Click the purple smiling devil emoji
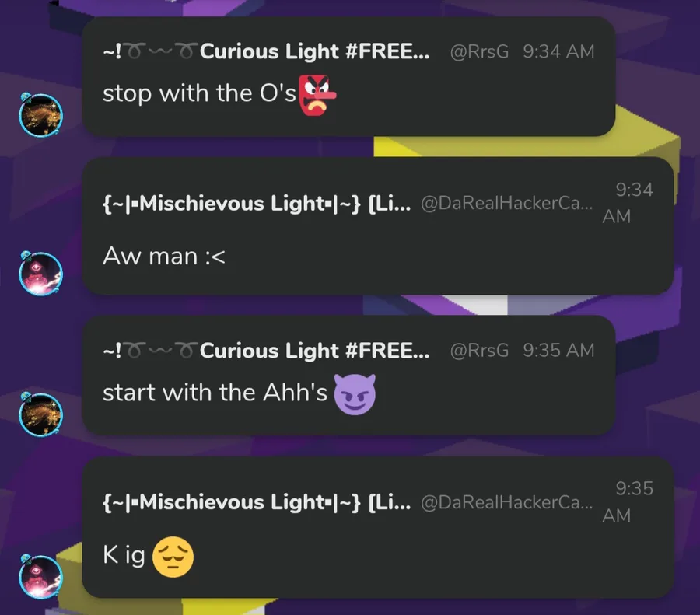This screenshot has width=700, height=615. point(355,394)
